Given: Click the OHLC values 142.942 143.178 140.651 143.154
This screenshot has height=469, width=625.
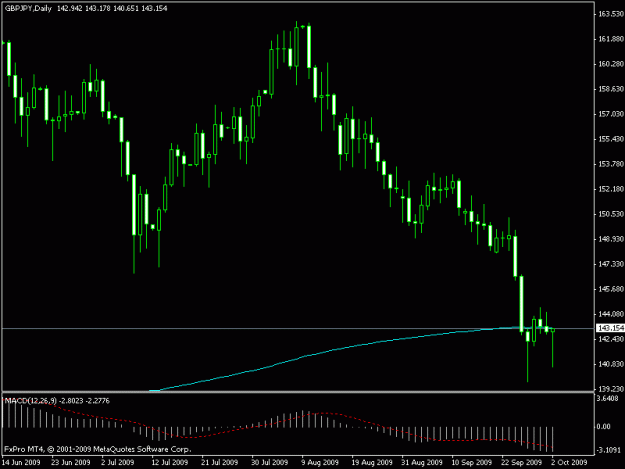Looking at the screenshot, I should (x=112, y=8).
